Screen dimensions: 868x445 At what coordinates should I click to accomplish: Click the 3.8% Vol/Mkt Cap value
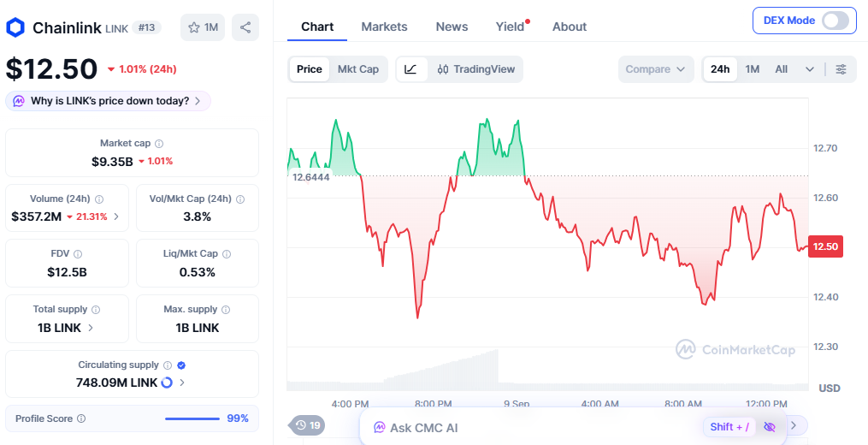point(197,217)
